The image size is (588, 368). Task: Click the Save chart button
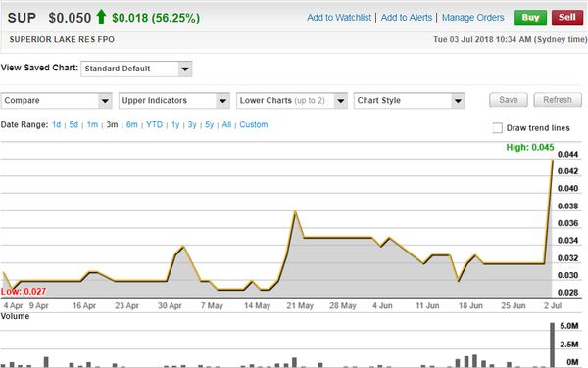point(508,100)
